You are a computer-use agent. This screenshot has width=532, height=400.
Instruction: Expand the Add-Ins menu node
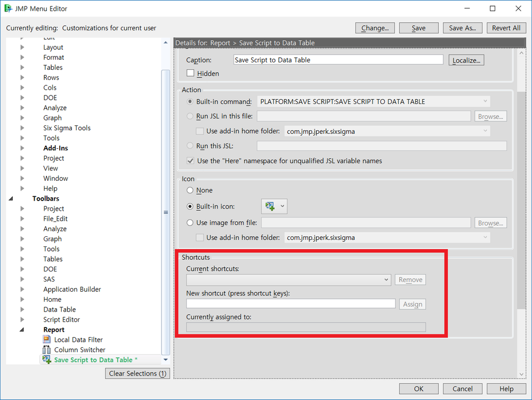click(22, 148)
